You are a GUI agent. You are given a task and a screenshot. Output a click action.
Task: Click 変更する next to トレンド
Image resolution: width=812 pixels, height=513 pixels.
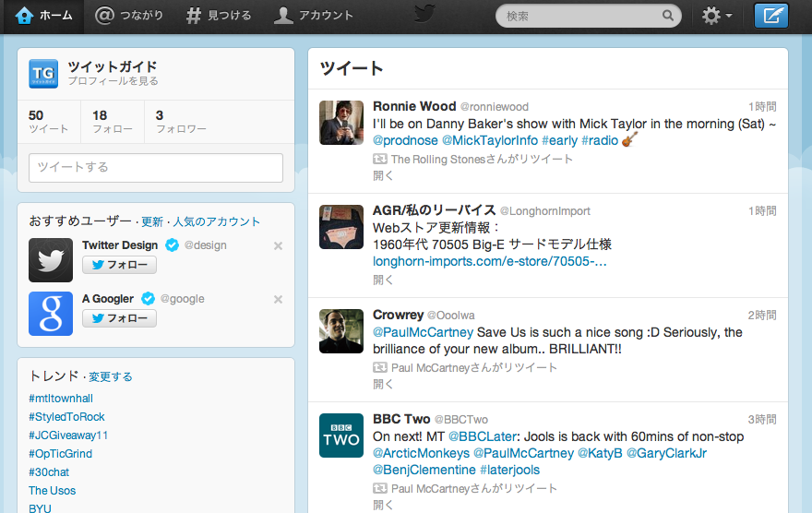(111, 376)
